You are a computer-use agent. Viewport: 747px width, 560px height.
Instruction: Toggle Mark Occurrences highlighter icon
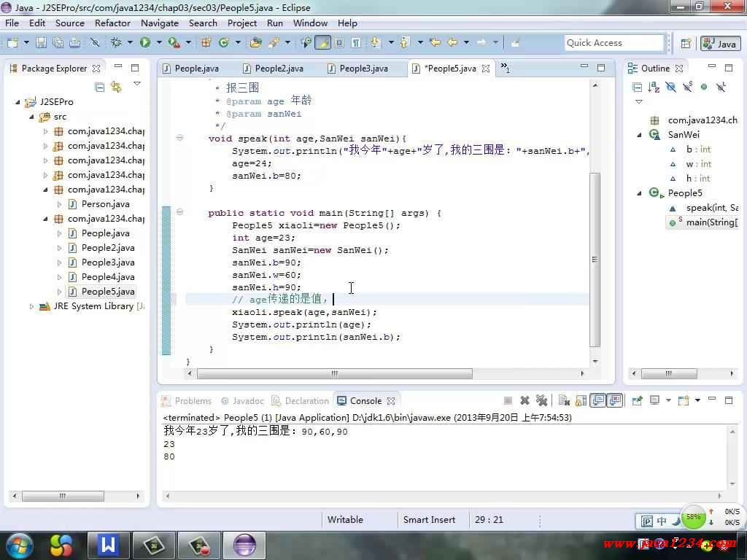pos(322,43)
